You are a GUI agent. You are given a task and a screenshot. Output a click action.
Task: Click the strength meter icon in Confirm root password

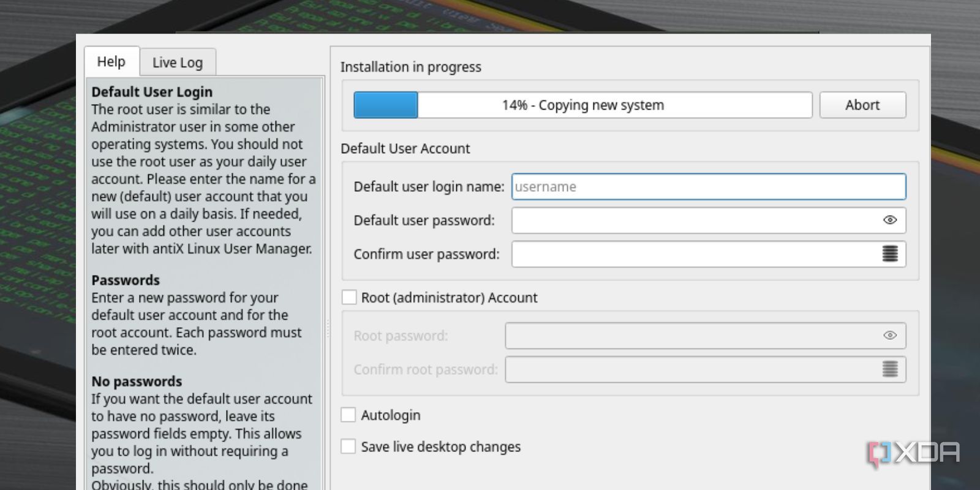890,369
